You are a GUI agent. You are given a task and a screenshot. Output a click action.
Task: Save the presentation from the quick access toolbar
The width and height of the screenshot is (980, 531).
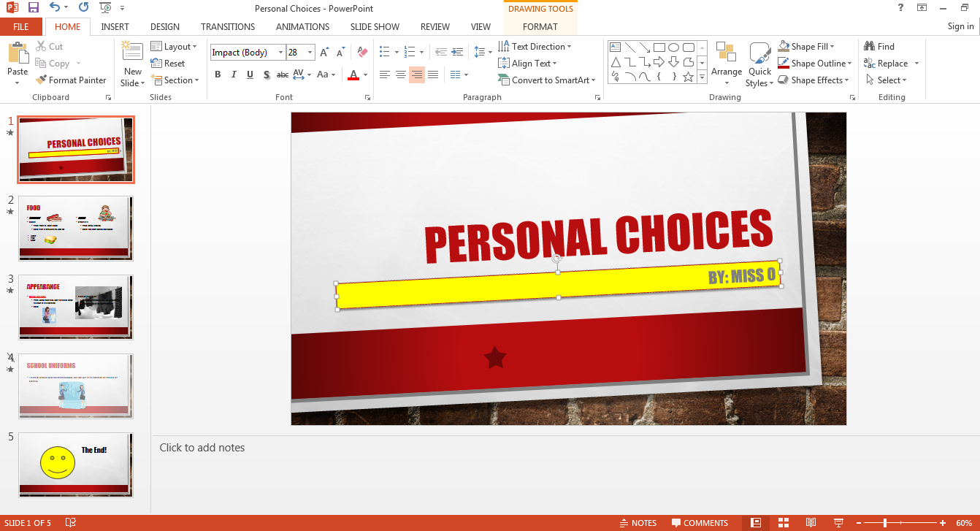34,8
